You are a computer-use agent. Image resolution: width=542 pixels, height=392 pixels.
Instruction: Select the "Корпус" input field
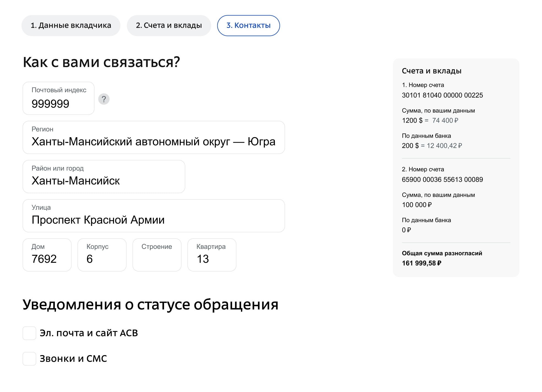pos(102,255)
